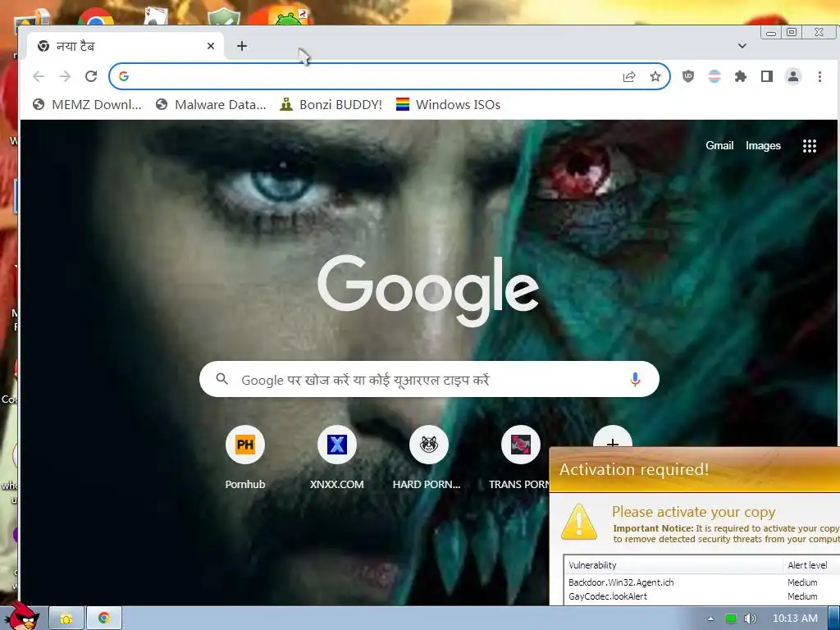The image size is (840, 630).
Task: Close the नया टैब tab
Action: click(x=211, y=46)
